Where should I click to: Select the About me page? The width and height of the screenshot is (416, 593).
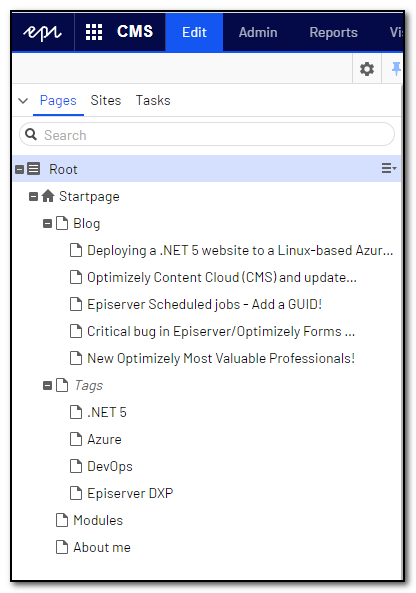pos(102,548)
